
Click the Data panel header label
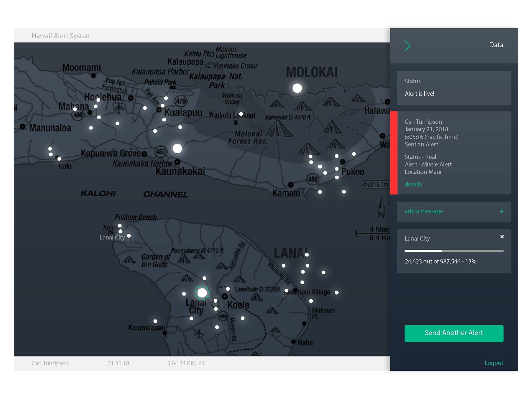coord(496,45)
